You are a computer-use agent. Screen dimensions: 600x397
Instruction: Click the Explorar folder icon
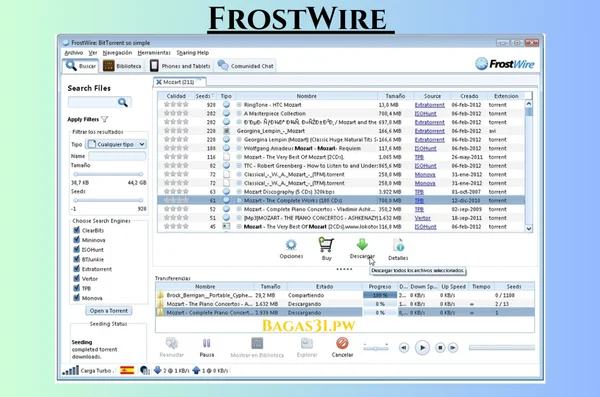(x=307, y=343)
